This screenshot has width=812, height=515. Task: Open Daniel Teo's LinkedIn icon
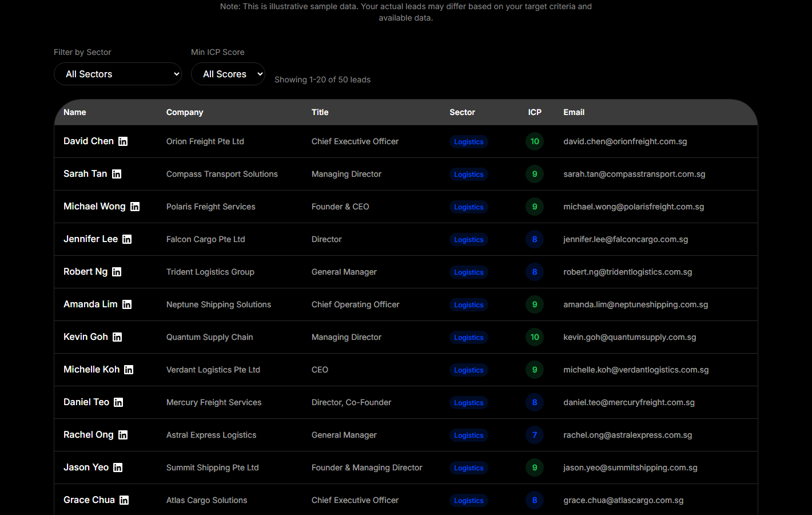(x=118, y=402)
